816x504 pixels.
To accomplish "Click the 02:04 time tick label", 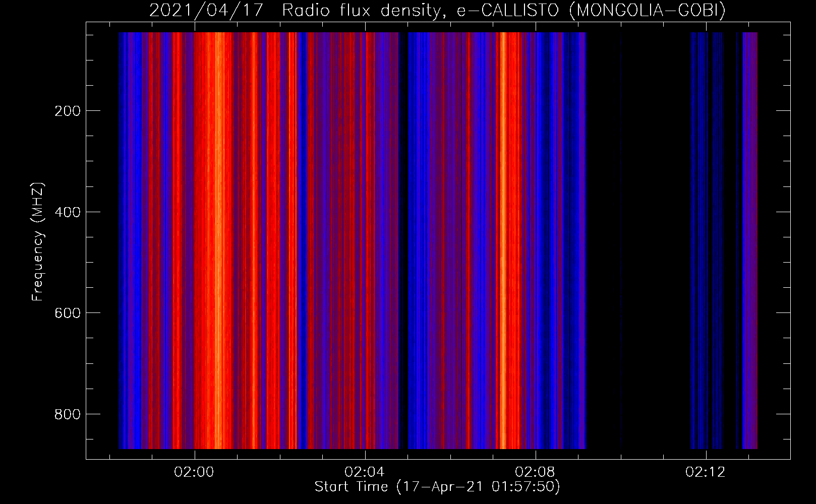I will 365,472.
